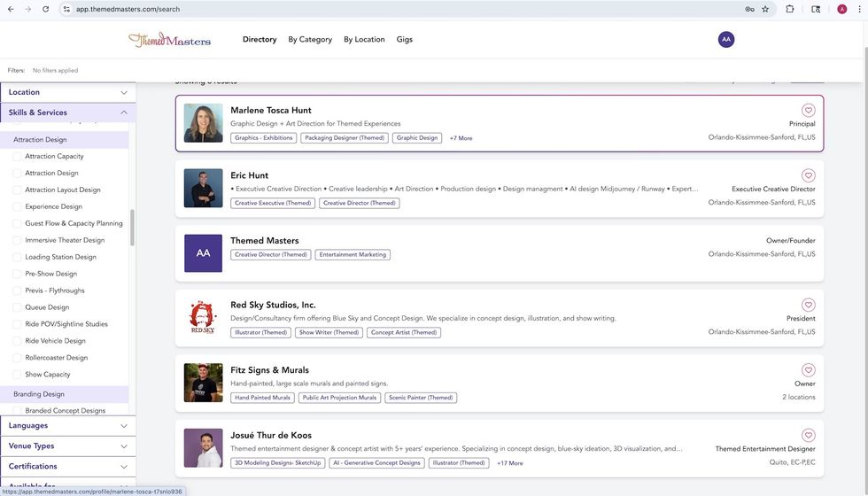The height and width of the screenshot is (496, 868).
Task: Open Marlene Tosca Hunt profile name
Action: coord(271,110)
